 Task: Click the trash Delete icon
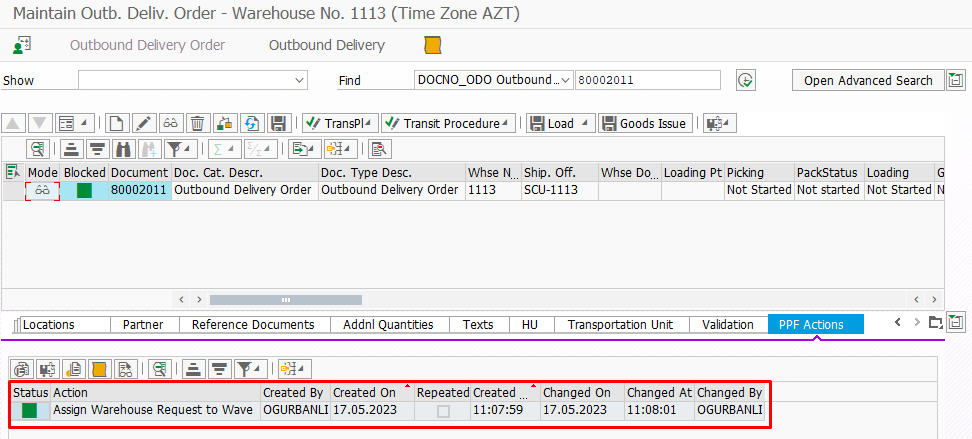click(198, 123)
